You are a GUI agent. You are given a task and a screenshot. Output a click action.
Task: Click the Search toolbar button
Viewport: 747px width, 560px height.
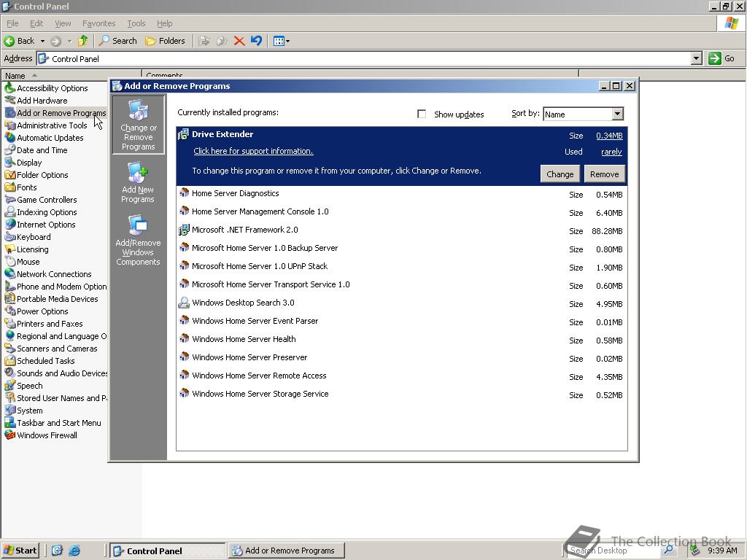tap(117, 41)
